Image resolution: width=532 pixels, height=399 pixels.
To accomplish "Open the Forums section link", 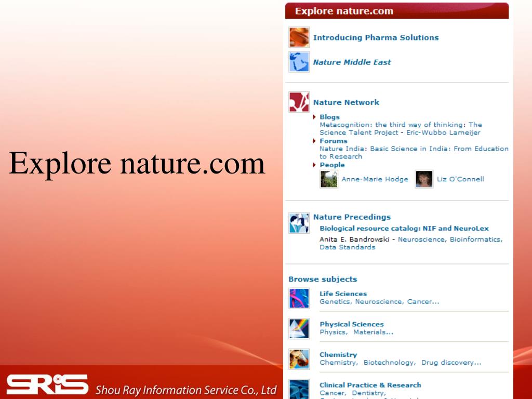I will pos(334,141).
